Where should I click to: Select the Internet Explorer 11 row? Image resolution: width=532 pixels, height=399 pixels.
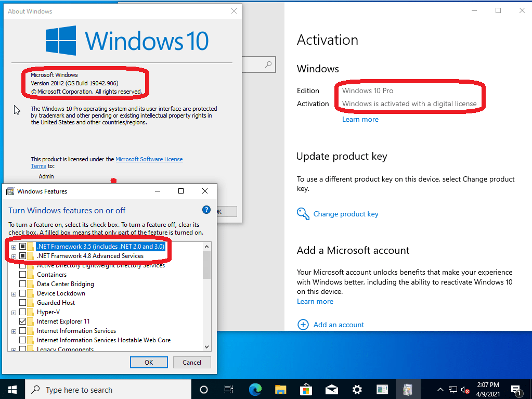63,321
